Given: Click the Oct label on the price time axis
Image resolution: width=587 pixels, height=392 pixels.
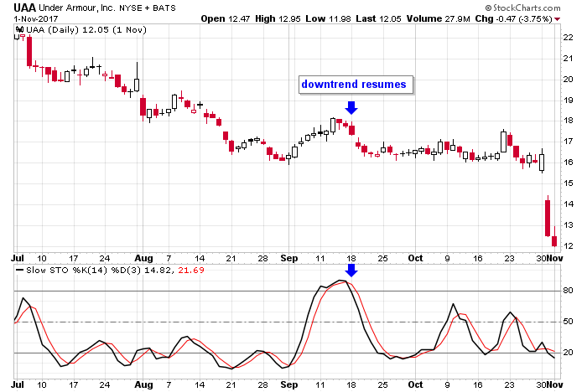Looking at the screenshot, I should point(415,258).
